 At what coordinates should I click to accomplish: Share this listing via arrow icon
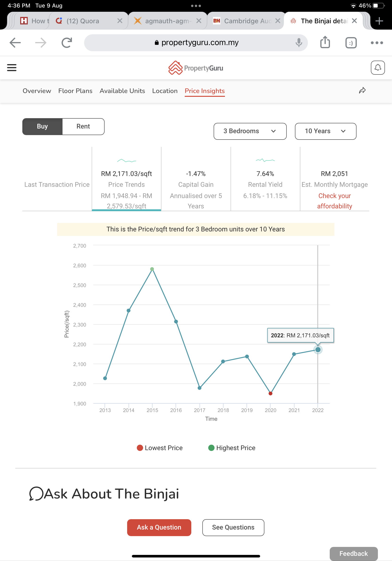[362, 91]
